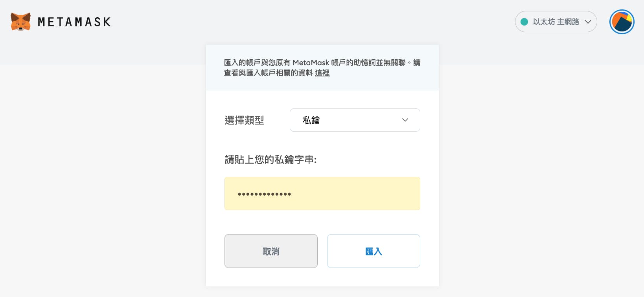The width and height of the screenshot is (644, 297).
Task: Open the account avatar menu
Action: 622,22
